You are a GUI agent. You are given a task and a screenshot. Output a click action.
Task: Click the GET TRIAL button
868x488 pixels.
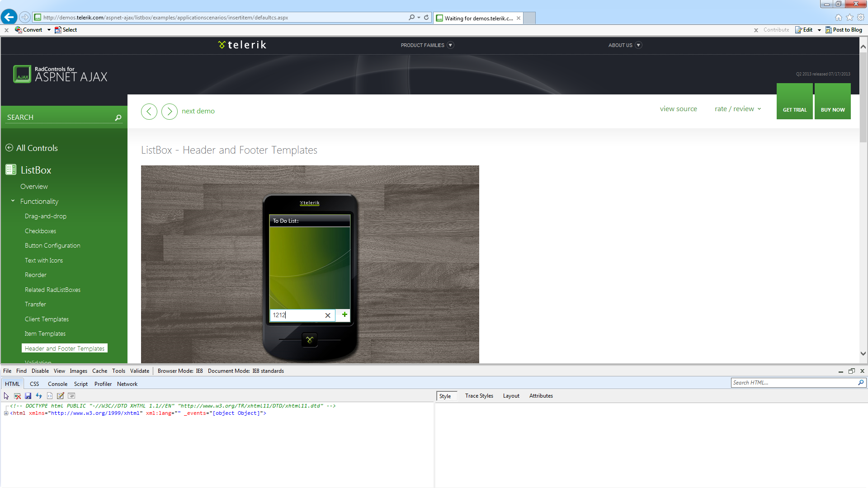pos(795,101)
